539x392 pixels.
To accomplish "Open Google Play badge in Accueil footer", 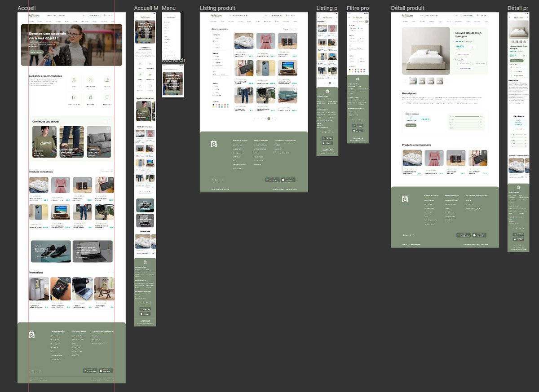I will 90,371.
